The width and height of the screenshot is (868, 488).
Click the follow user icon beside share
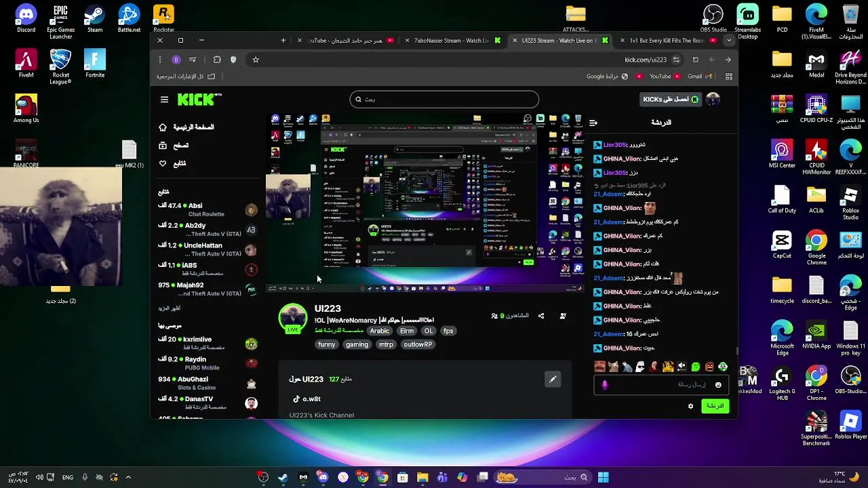pos(563,316)
